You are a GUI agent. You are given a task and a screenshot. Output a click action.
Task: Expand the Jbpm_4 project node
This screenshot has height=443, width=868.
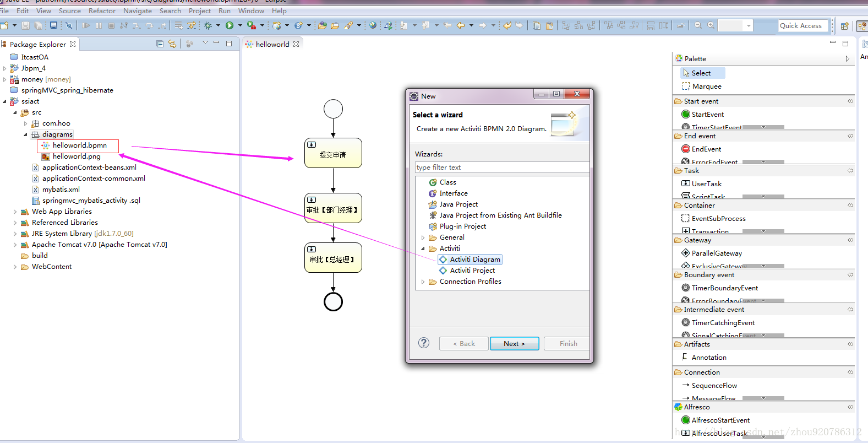pos(5,68)
